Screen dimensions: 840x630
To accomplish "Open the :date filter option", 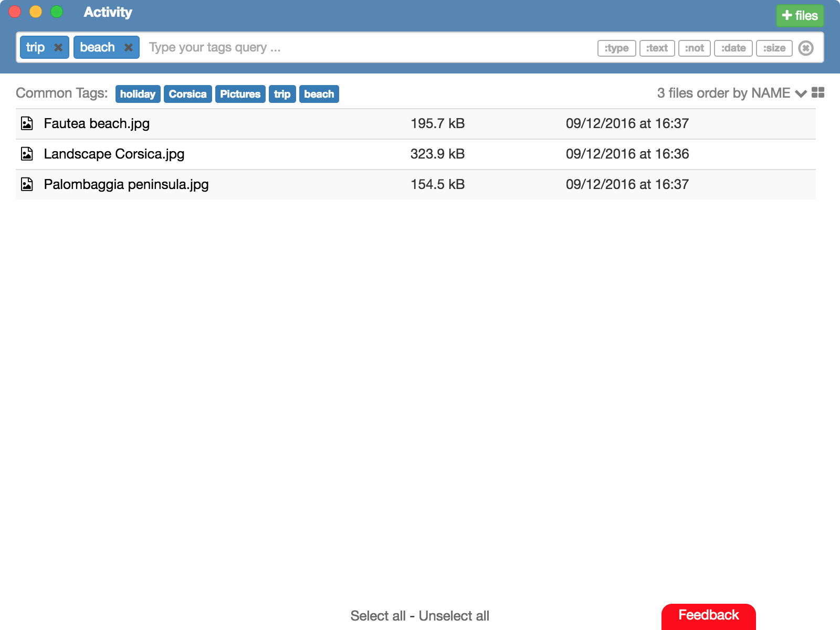I will point(733,48).
